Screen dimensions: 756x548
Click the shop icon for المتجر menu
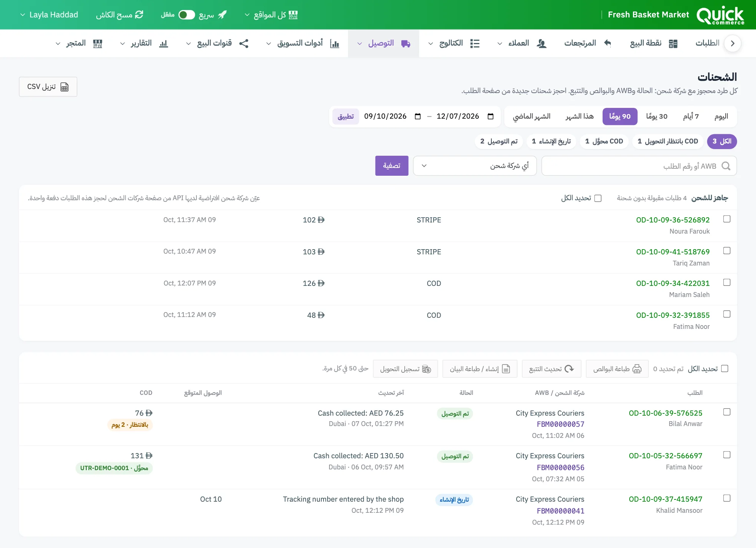97,43
